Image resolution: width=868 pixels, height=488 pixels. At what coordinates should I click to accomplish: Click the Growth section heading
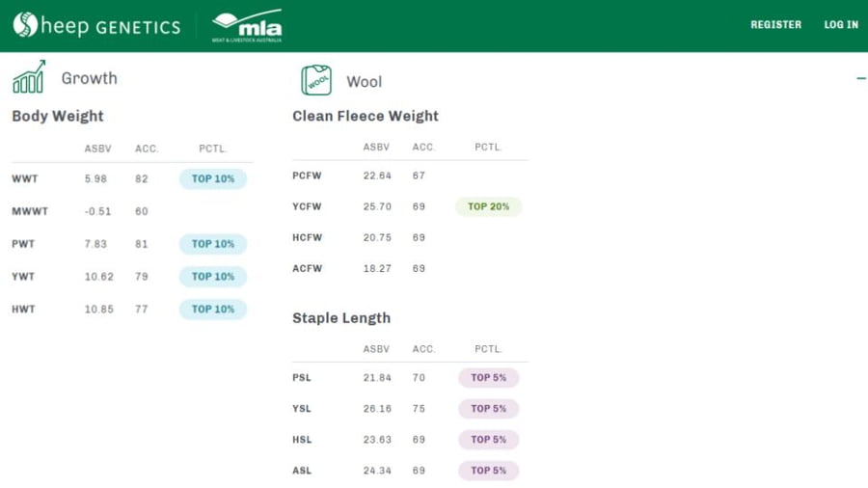[x=89, y=78]
